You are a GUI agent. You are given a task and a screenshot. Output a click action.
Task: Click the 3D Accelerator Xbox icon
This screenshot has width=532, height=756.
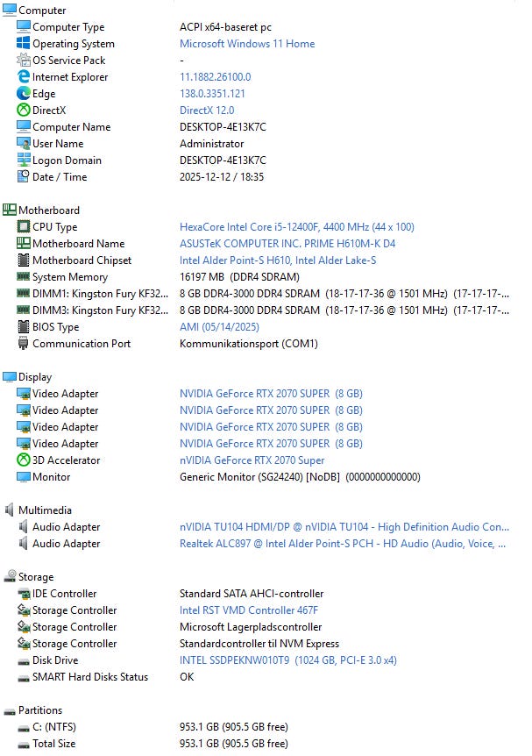point(23,460)
